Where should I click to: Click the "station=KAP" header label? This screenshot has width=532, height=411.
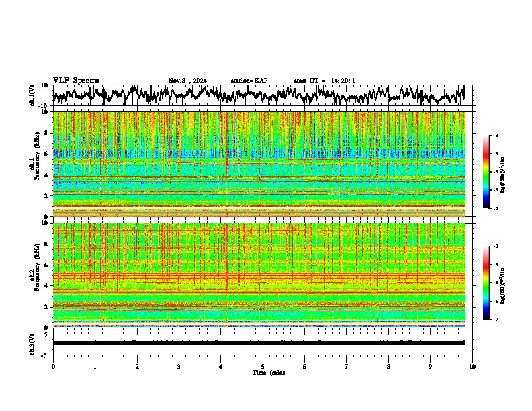click(249, 81)
